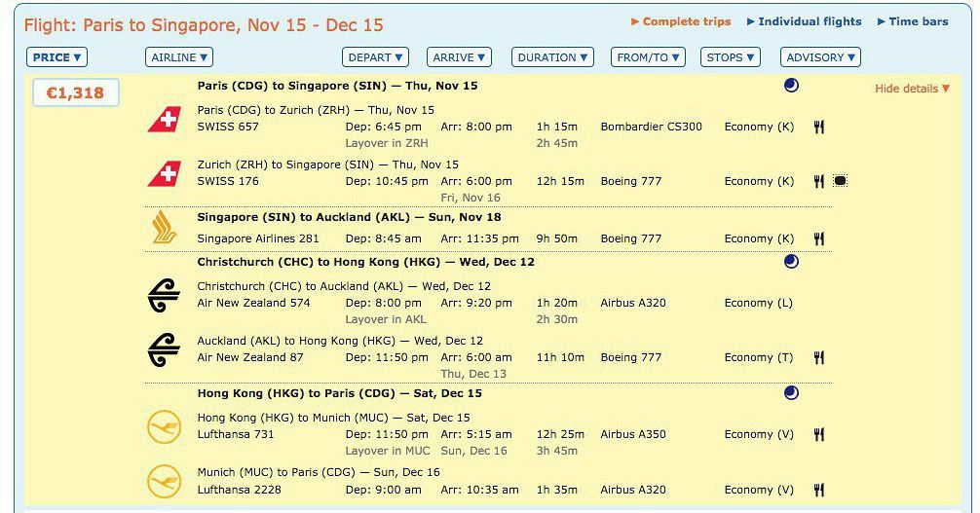980x513 pixels.
Task: Click the Lufthansa 2228 logo
Action: click(x=164, y=482)
